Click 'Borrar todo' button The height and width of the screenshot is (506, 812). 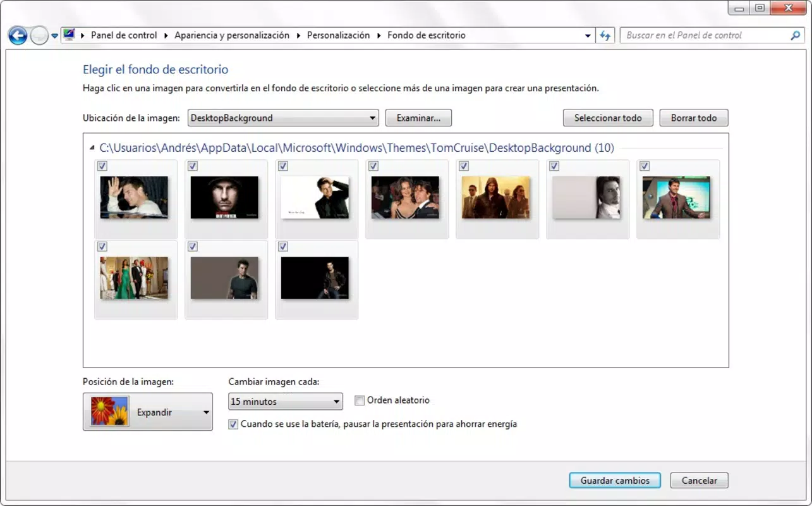tap(694, 118)
